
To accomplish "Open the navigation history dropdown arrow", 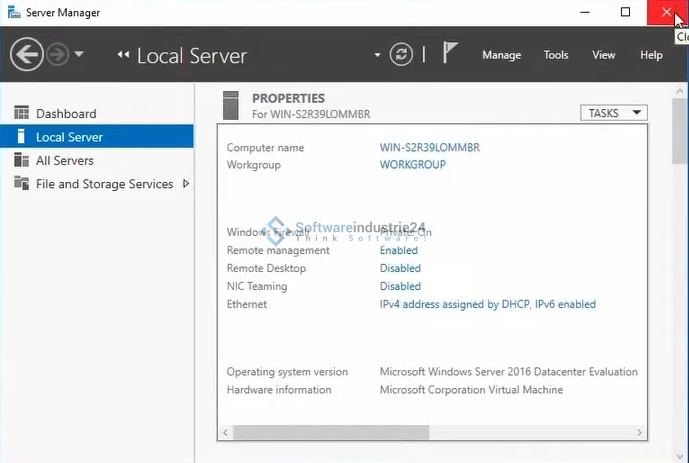I will 79,55.
